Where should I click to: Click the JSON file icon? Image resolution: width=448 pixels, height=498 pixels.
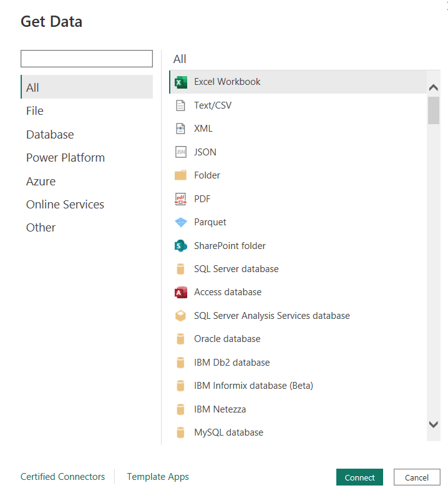(181, 152)
